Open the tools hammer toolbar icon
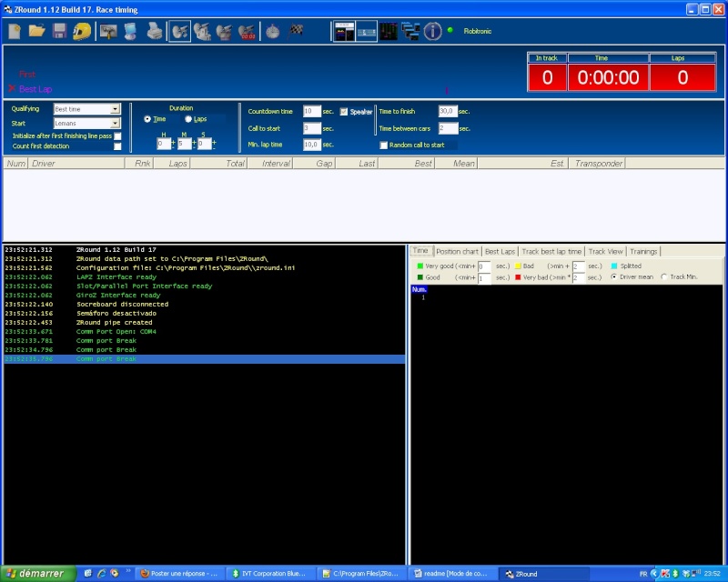 click(x=108, y=32)
